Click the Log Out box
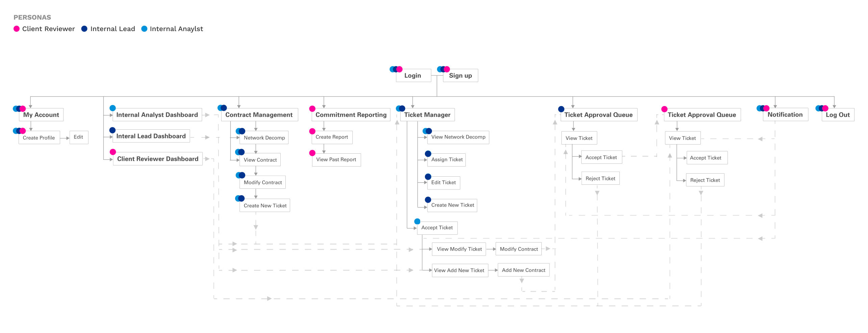 point(838,114)
